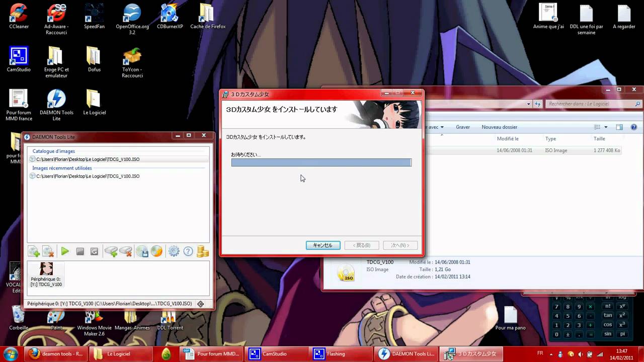
Task: Open the Anime que j'ai desktop file
Action: click(548, 16)
